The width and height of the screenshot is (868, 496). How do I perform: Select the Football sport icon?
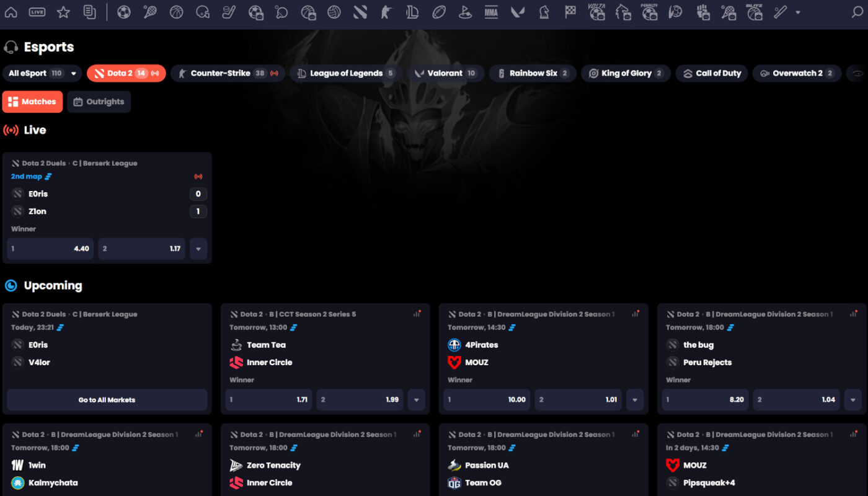[124, 12]
